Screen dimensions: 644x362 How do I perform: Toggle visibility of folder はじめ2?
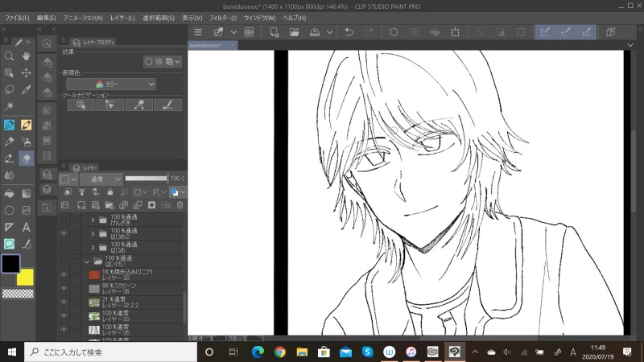coord(64,232)
